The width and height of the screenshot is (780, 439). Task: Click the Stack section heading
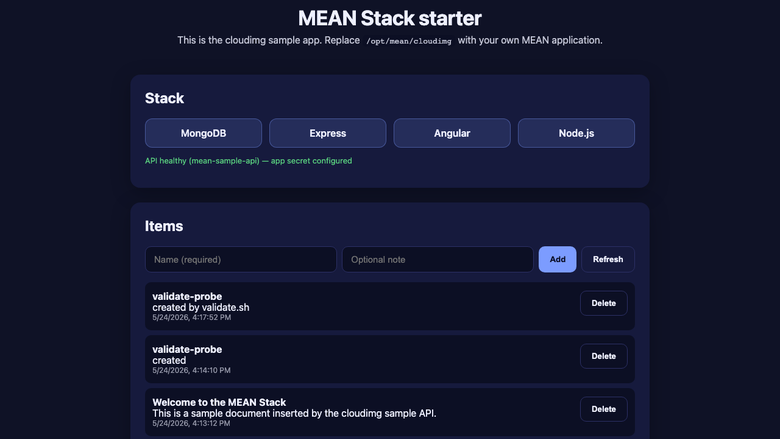coord(164,98)
